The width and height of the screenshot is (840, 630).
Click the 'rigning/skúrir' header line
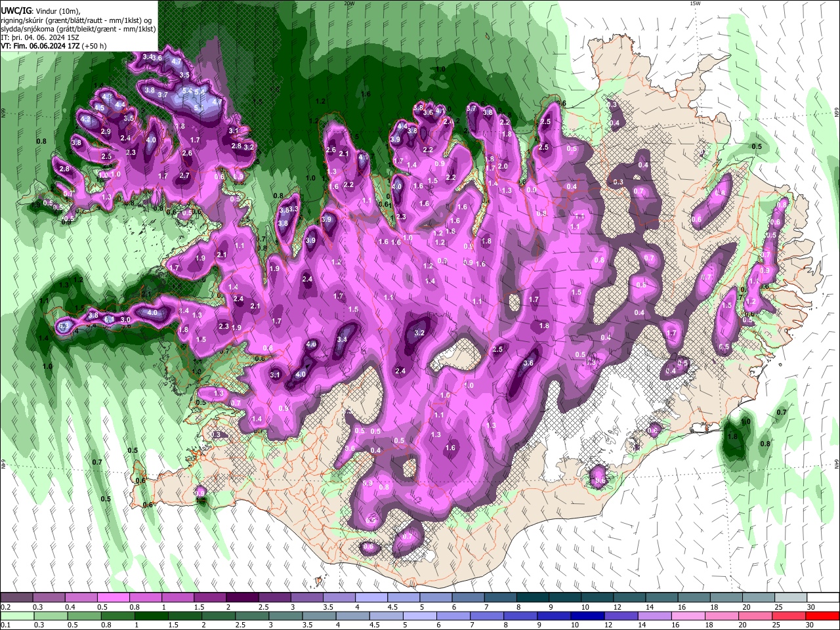(x=76, y=20)
